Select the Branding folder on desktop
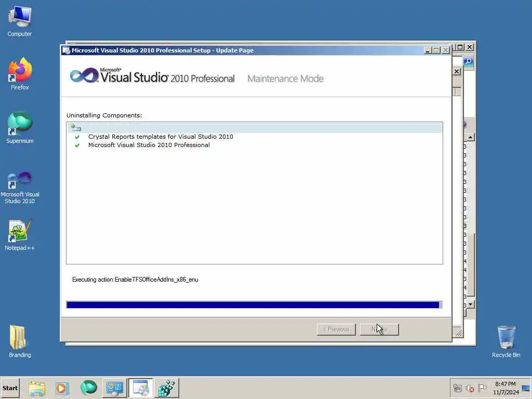Screen dimensions: 532x399 (20, 342)
